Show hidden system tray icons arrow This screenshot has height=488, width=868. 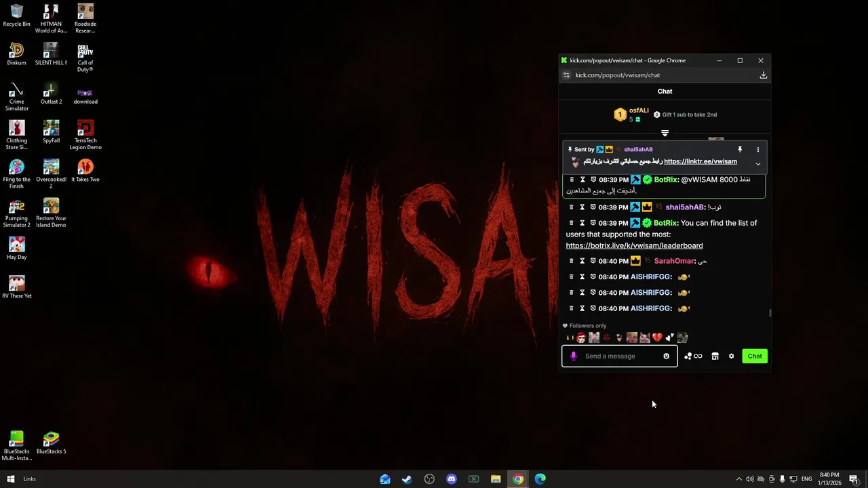pos(739,479)
